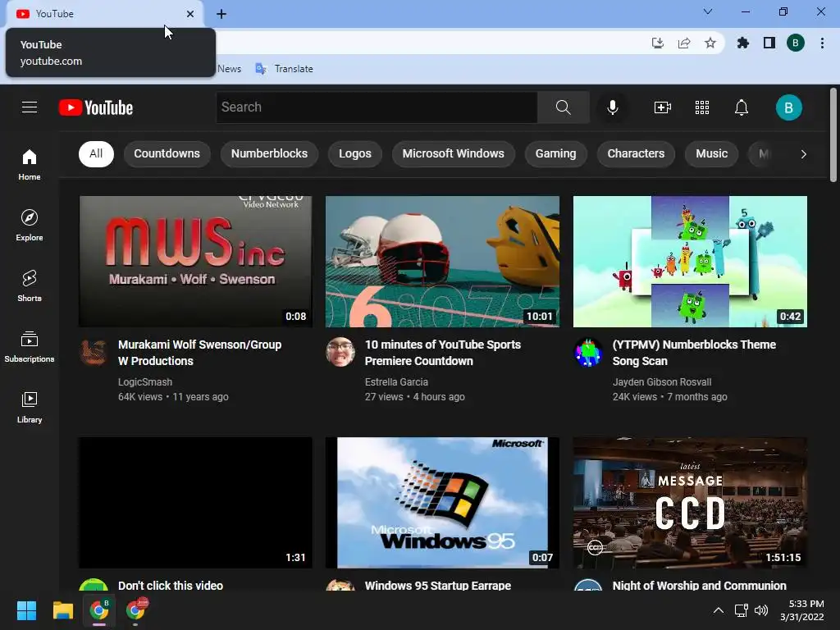Open Night of Worship and Communion title
This screenshot has height=630, width=840.
coord(699,585)
